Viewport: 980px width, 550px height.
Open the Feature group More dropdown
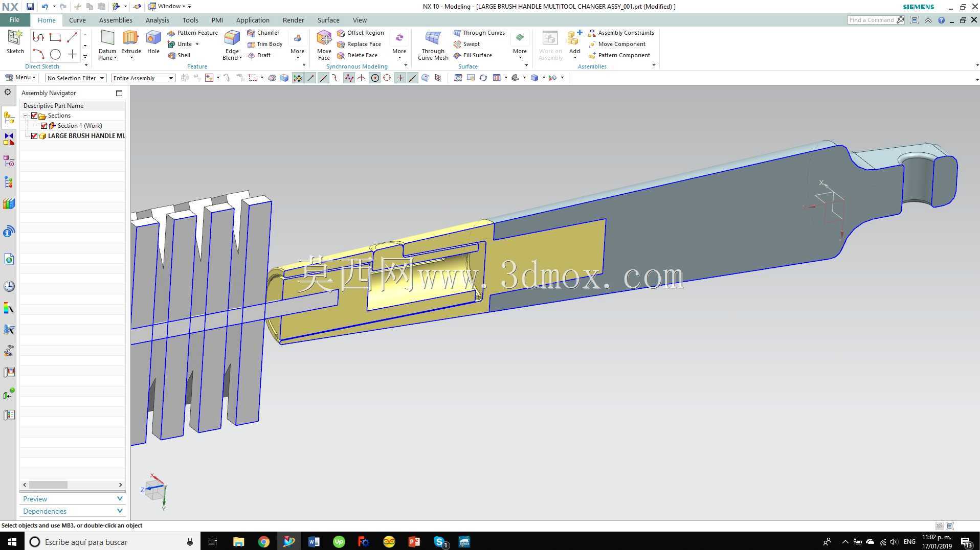coord(297,45)
